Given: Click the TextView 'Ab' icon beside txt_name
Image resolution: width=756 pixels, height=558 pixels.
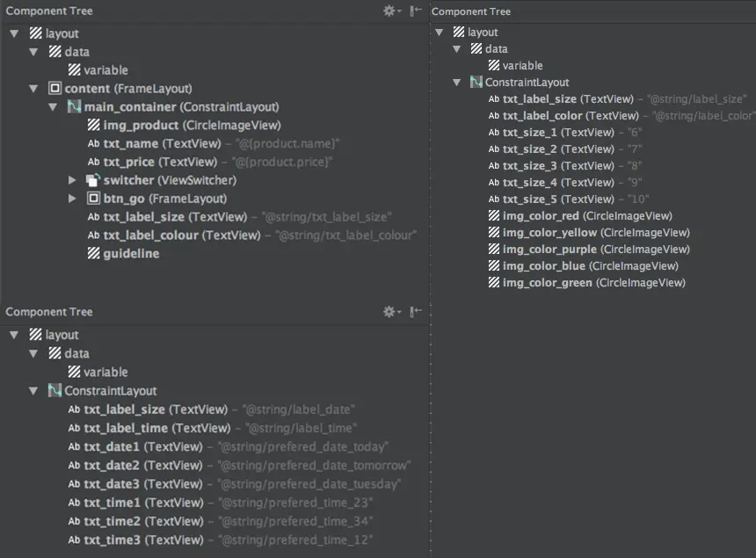Looking at the screenshot, I should point(93,143).
